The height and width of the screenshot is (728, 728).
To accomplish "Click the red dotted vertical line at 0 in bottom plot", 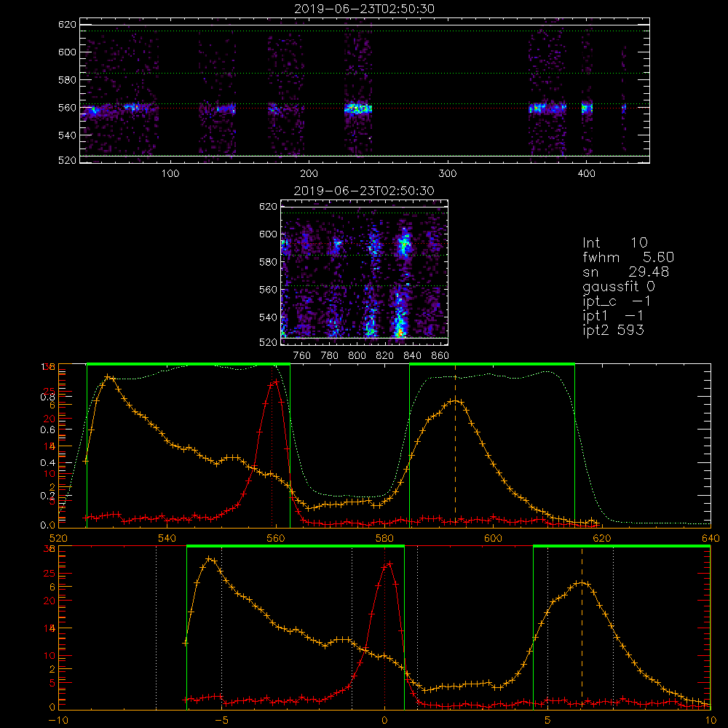I will coord(384,628).
